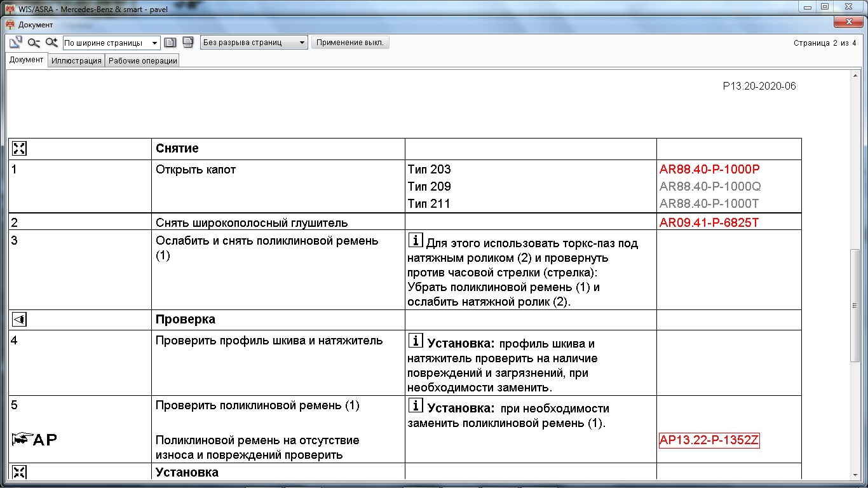This screenshot has height=488, width=868.
Task: Click the Снятие section arrows icon
Action: [19, 149]
